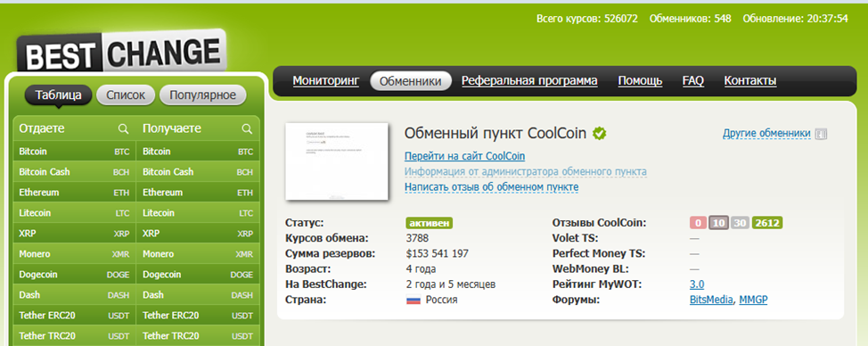Click the Обменников: 548 counter
The width and height of the screenshot is (868, 346).
(691, 19)
